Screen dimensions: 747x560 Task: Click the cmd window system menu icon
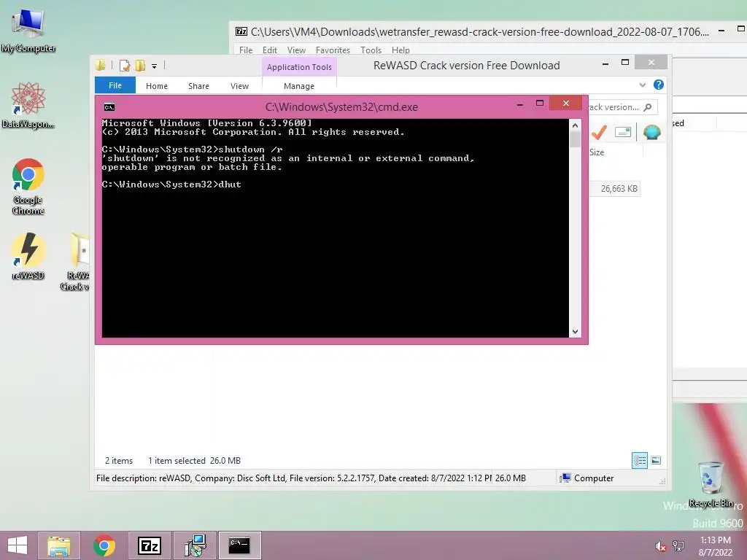[x=109, y=107]
